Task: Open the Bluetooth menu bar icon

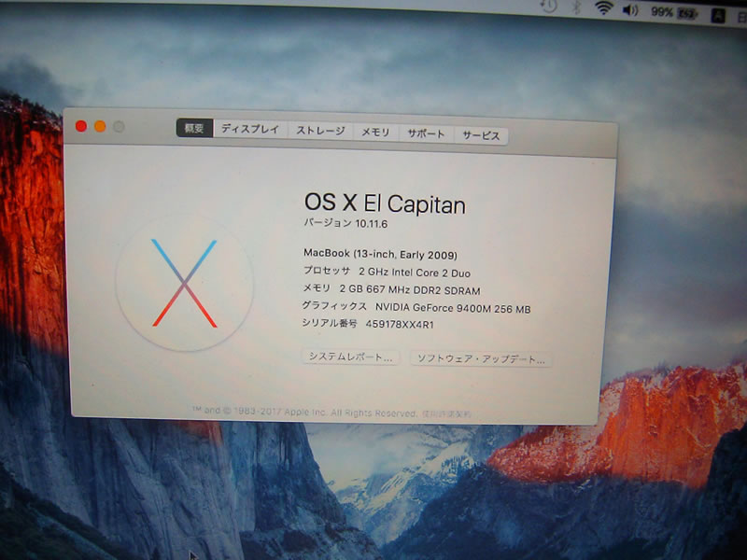Action: (x=576, y=7)
